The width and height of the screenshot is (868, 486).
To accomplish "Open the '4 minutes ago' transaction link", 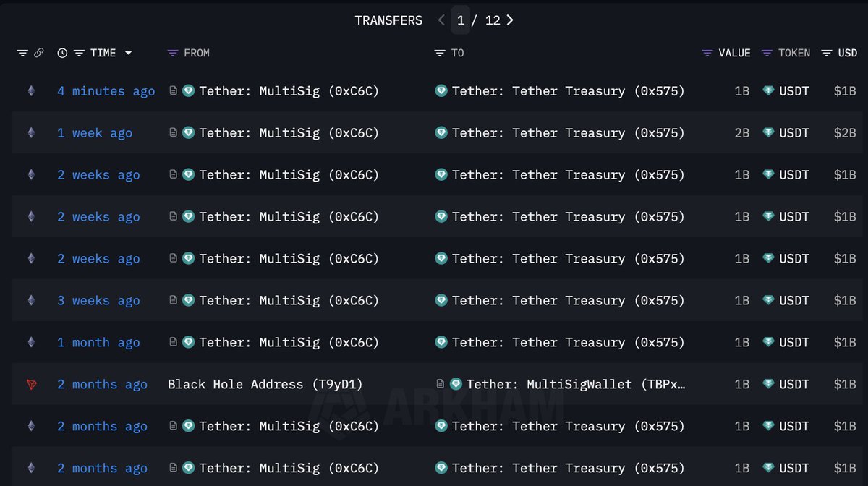I will 106,90.
